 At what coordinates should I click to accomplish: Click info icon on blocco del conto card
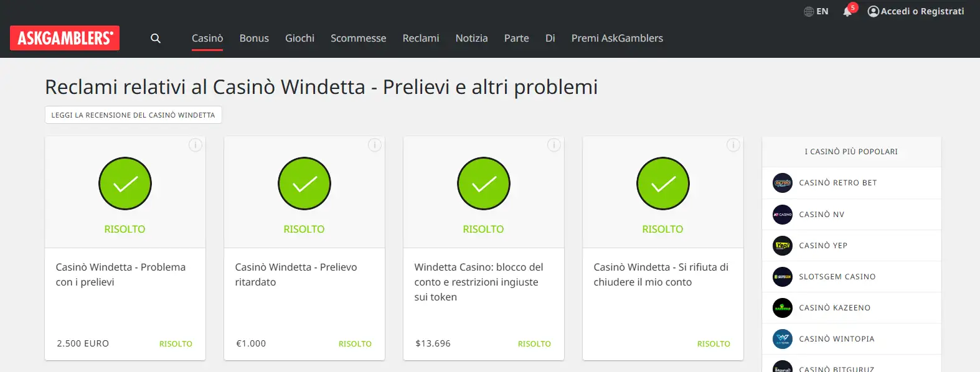click(x=554, y=145)
